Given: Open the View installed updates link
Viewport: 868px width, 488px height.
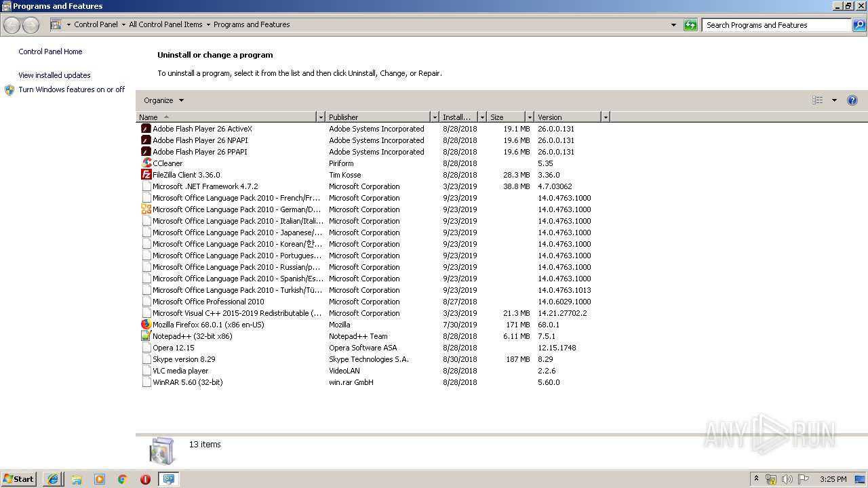Looking at the screenshot, I should tap(54, 75).
